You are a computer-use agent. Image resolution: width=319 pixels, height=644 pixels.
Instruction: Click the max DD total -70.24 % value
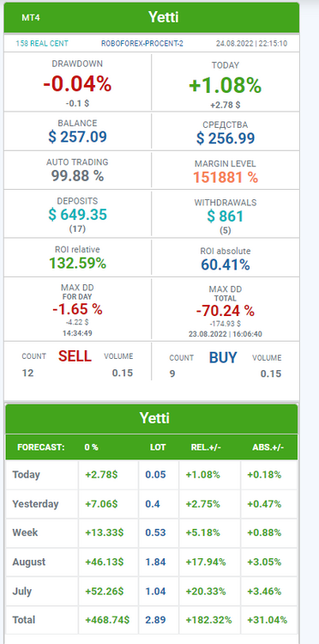click(x=226, y=311)
